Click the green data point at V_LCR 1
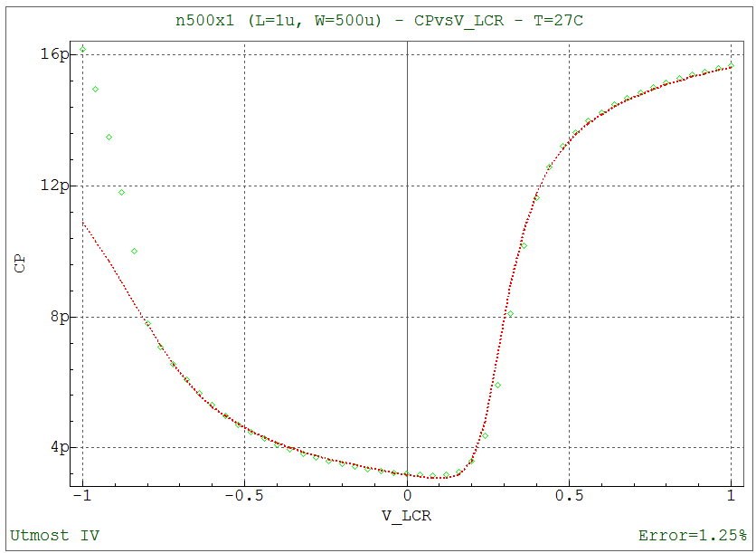The width and height of the screenshot is (756, 553). point(732,66)
